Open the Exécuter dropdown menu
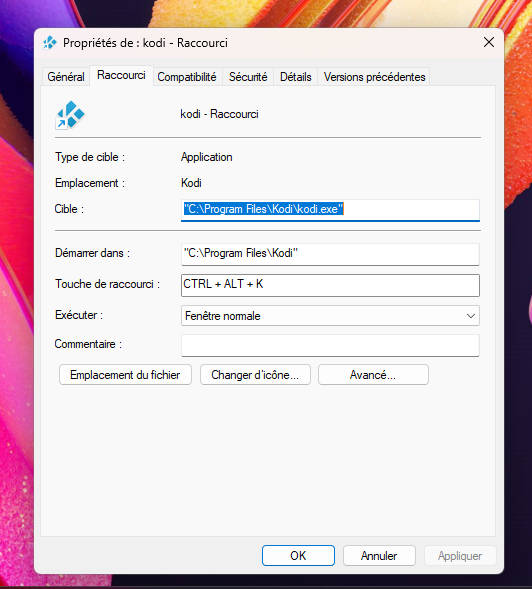This screenshot has height=589, width=532. (x=330, y=316)
